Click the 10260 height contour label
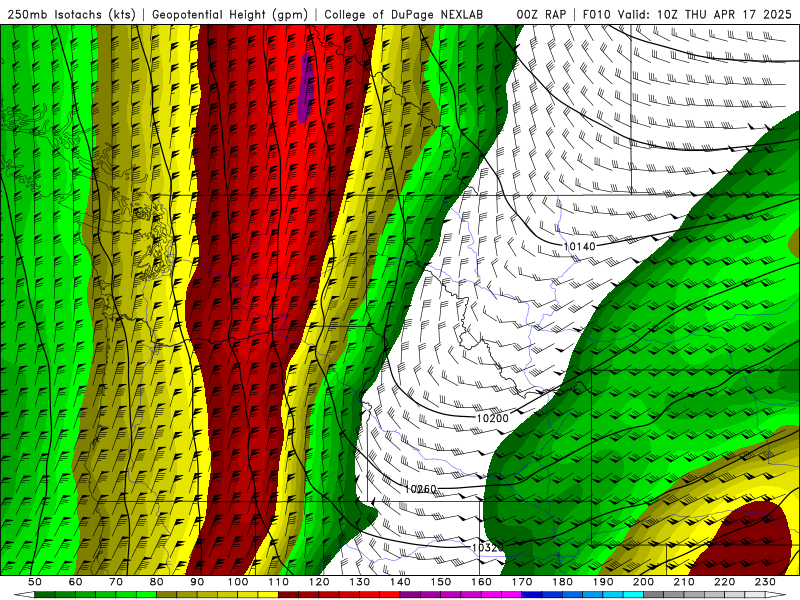Image resolution: width=800 pixels, height=600 pixels. tap(420, 489)
